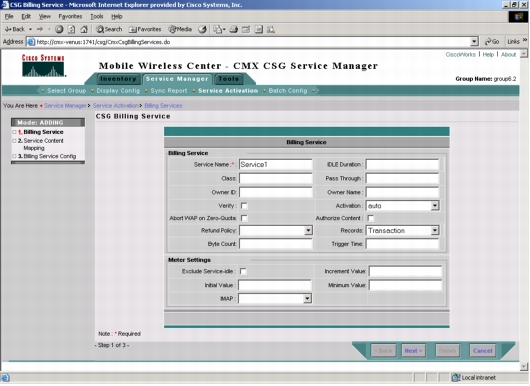Click the Back toolbar arrow
This screenshot has height=386, width=530.
14,29
